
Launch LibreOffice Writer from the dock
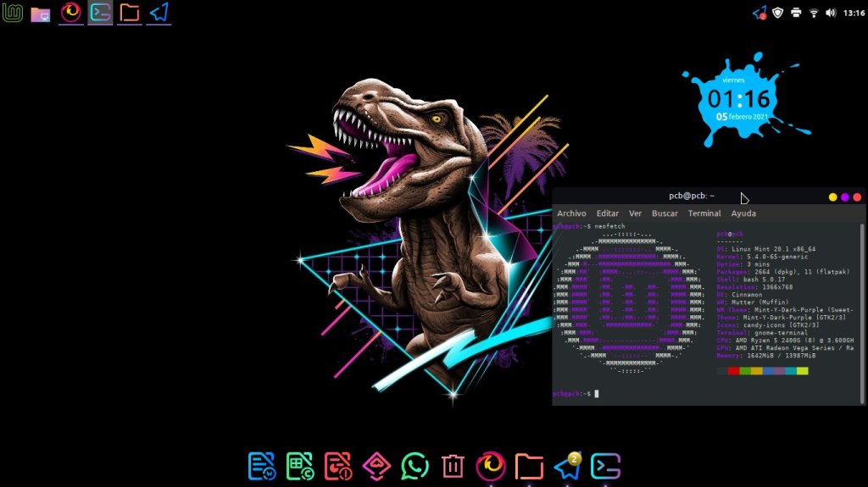[262, 466]
